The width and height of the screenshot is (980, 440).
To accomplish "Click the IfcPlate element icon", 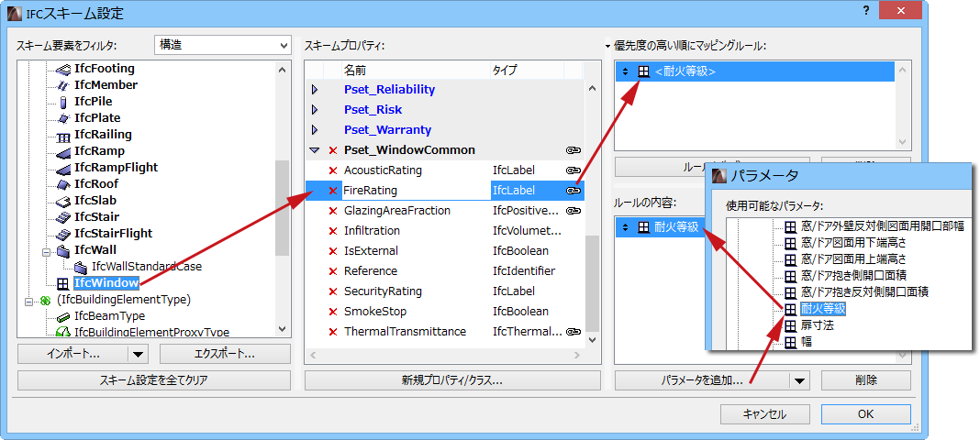I will pos(62,118).
